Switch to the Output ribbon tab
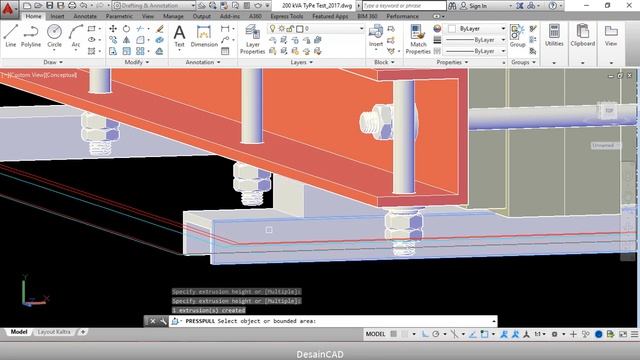640x360 pixels. tap(202, 16)
